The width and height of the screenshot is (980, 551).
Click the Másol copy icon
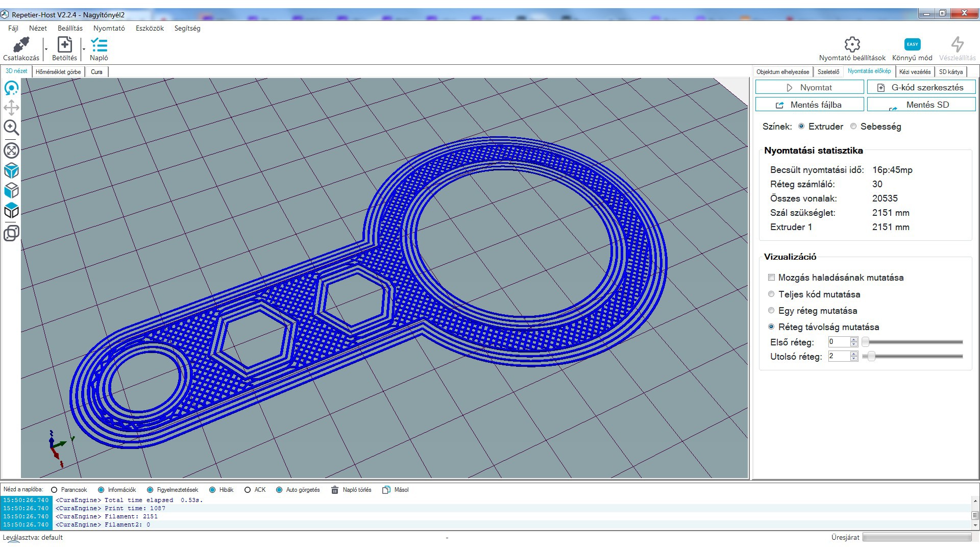click(x=386, y=490)
